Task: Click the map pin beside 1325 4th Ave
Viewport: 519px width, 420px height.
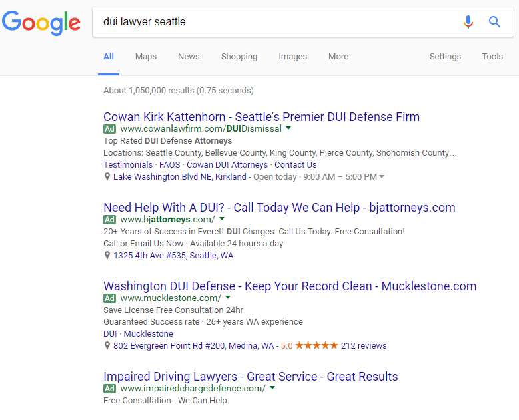Action: [107, 256]
